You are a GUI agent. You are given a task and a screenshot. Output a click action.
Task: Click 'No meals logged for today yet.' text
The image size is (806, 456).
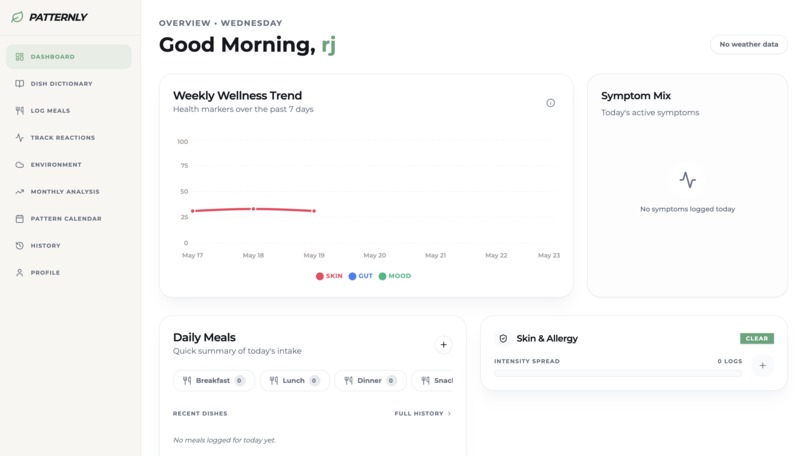(224, 440)
